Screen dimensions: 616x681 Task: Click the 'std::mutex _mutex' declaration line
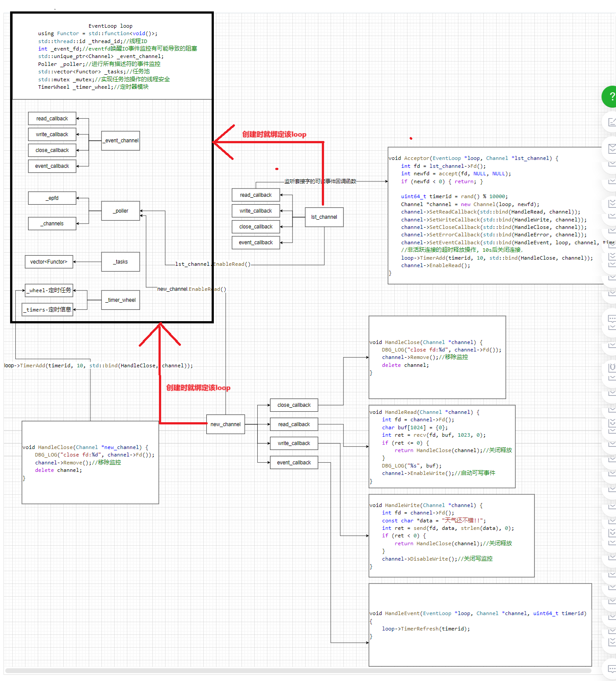(x=104, y=80)
